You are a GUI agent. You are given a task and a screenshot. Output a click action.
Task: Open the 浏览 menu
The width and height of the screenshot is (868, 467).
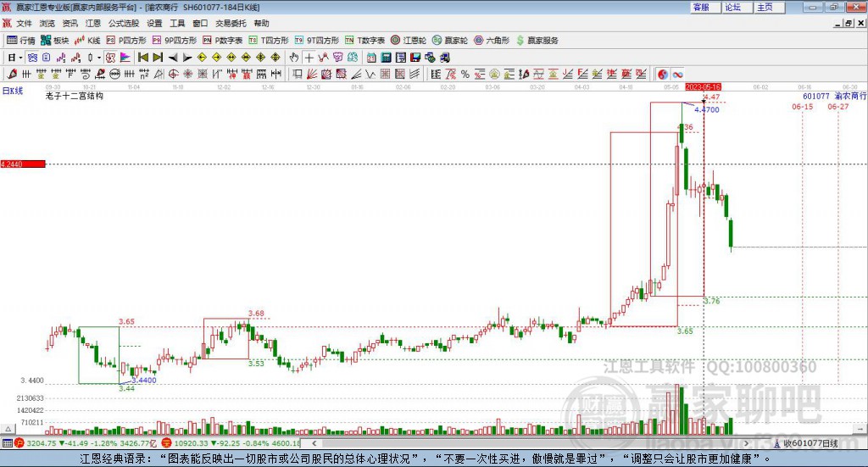pos(47,23)
